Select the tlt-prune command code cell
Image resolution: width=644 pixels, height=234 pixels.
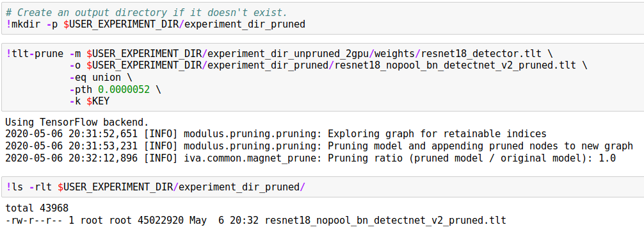[x=322, y=77]
